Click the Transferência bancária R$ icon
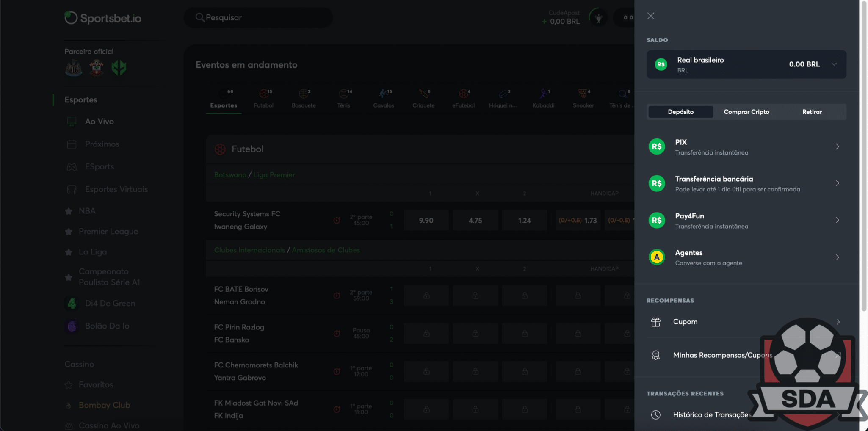868x431 pixels. 657,183
